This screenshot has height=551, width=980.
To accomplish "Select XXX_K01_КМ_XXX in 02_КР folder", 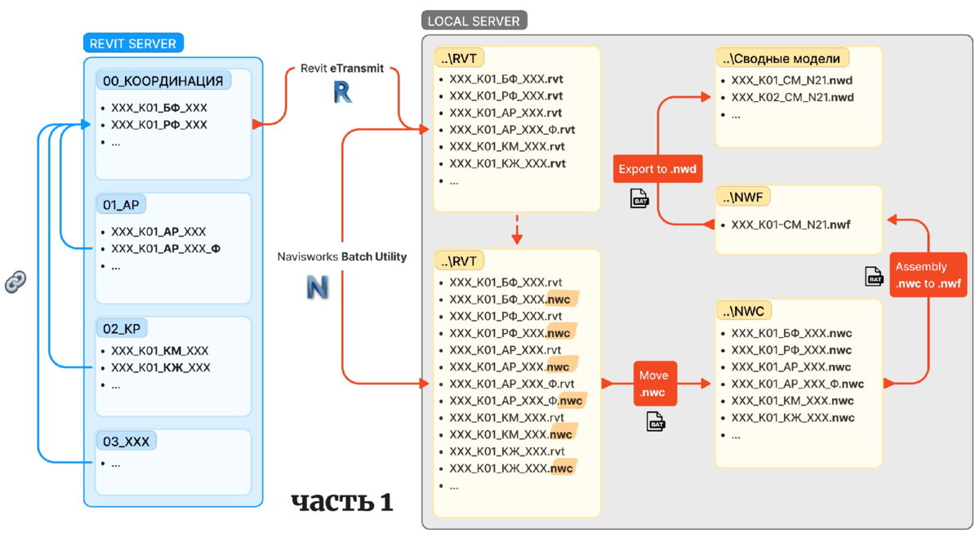I will click(x=160, y=351).
